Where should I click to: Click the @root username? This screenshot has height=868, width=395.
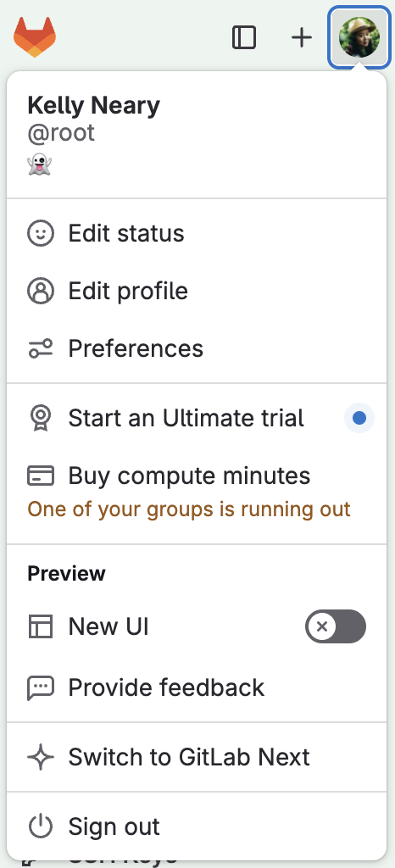[61, 133]
